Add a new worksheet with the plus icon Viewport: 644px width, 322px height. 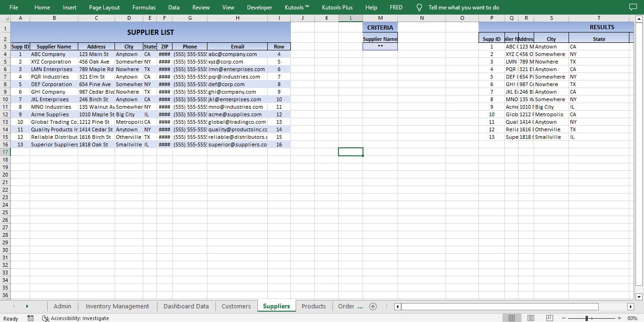click(x=372, y=306)
